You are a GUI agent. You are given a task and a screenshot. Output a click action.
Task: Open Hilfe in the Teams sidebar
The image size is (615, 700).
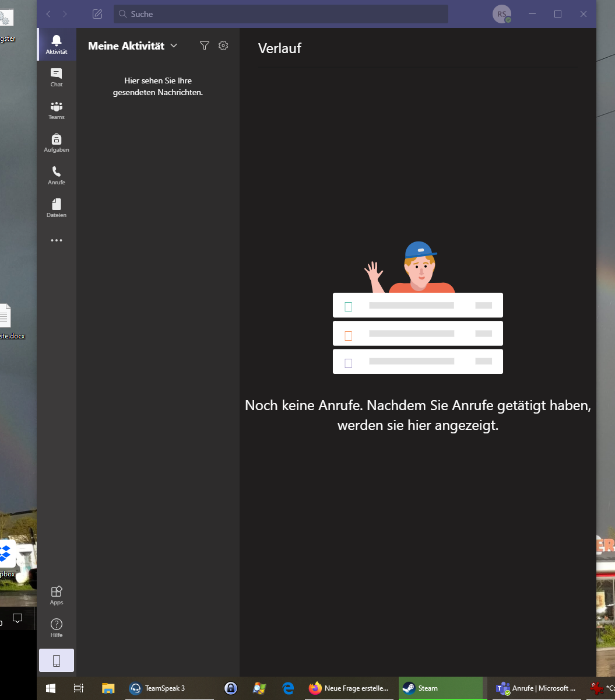(x=57, y=628)
